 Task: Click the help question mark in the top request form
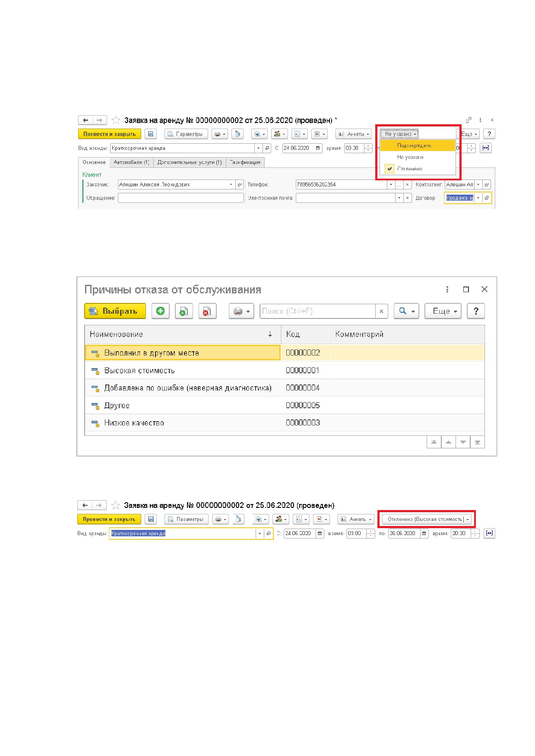(x=489, y=134)
